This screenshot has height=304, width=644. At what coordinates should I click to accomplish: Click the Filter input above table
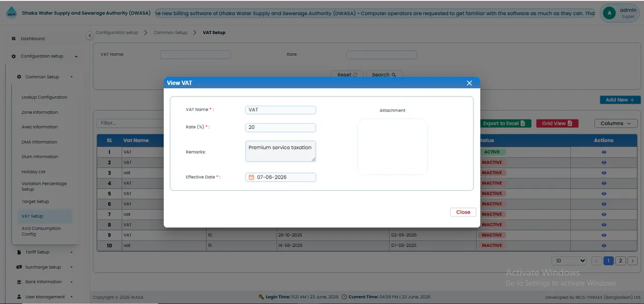click(x=131, y=123)
